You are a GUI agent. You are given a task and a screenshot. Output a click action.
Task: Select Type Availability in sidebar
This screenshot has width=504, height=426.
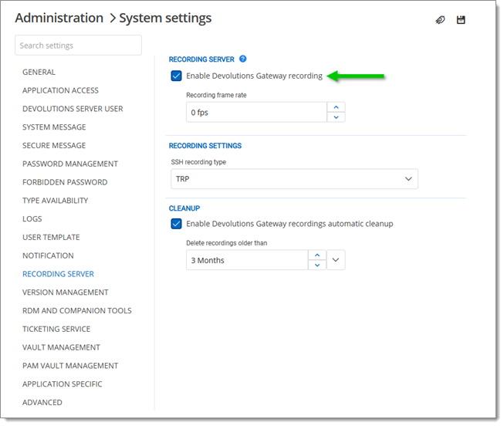pos(56,201)
